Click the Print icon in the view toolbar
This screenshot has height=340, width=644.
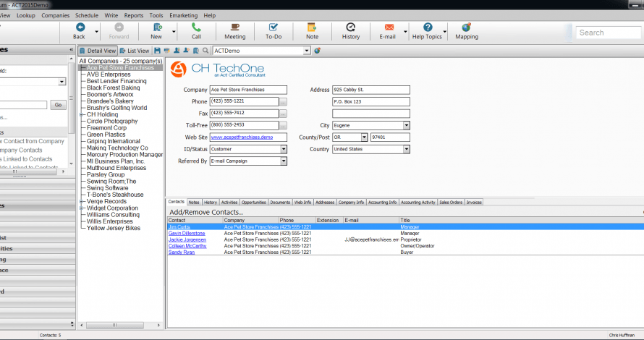(166, 51)
